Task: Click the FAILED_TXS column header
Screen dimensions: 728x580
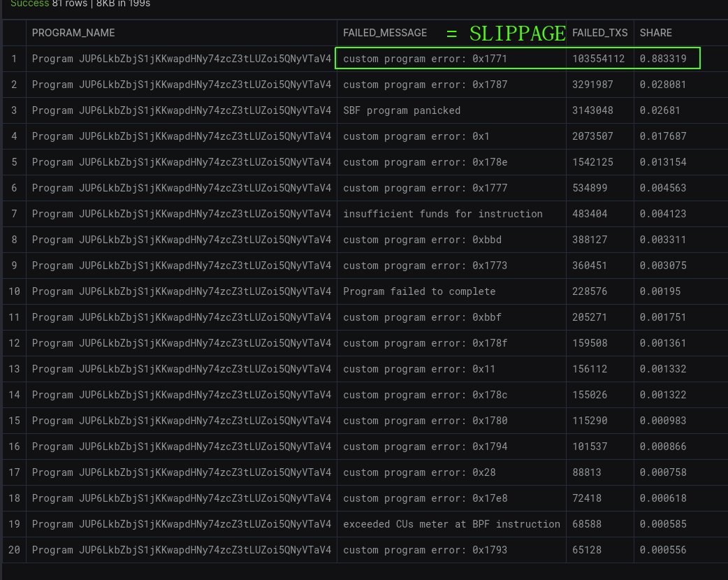Action: click(x=599, y=33)
